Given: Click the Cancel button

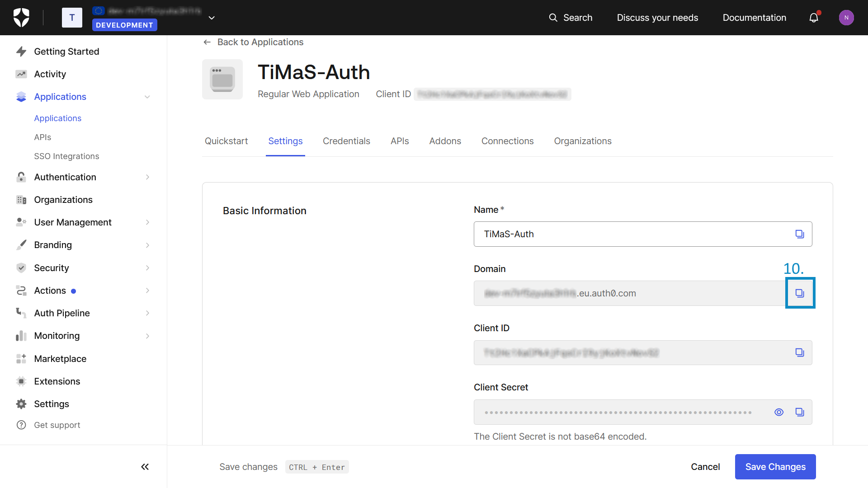Looking at the screenshot, I should point(705,467).
